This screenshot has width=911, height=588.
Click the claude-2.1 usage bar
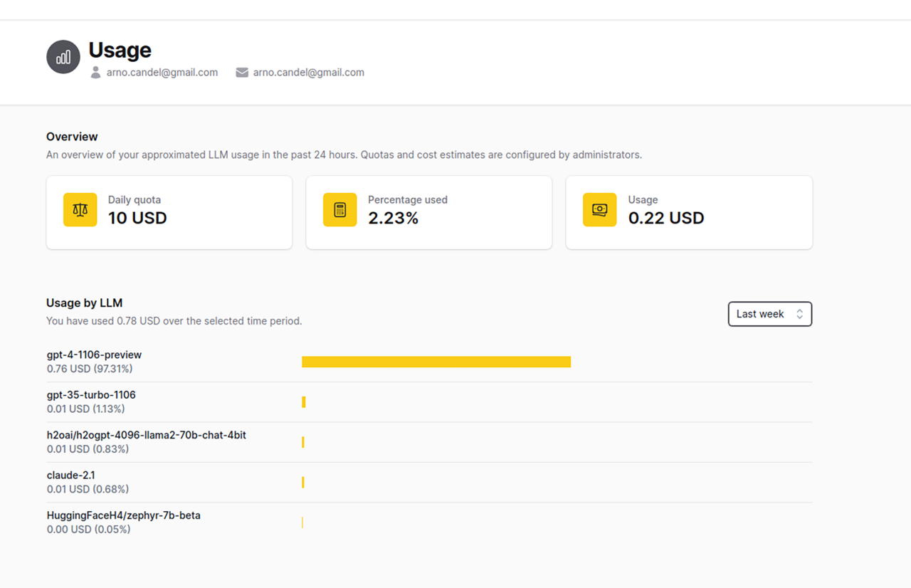point(303,483)
